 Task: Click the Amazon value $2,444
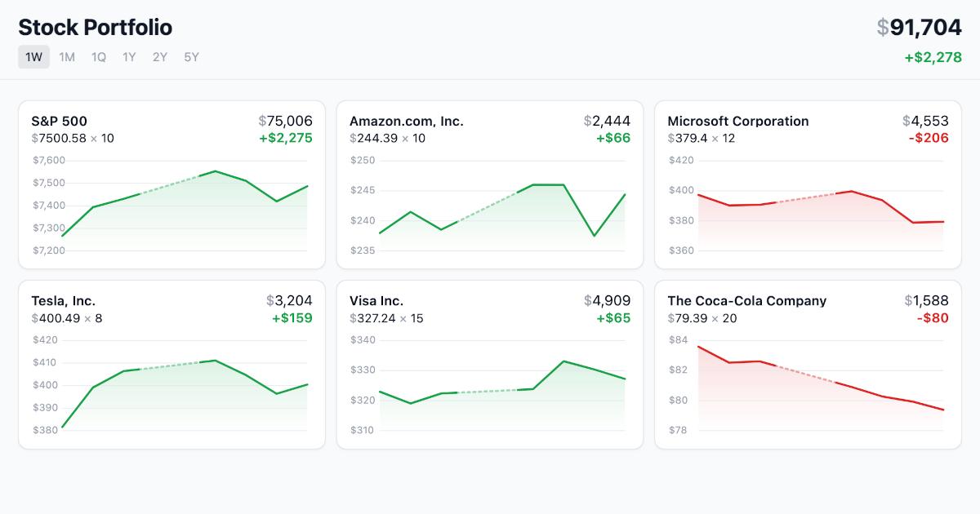pyautogui.click(x=608, y=121)
